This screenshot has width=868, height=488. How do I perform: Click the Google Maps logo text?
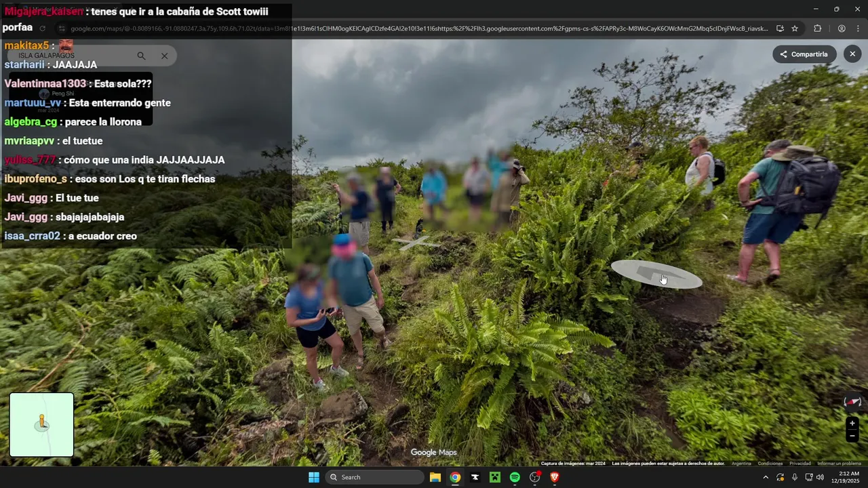[433, 453]
